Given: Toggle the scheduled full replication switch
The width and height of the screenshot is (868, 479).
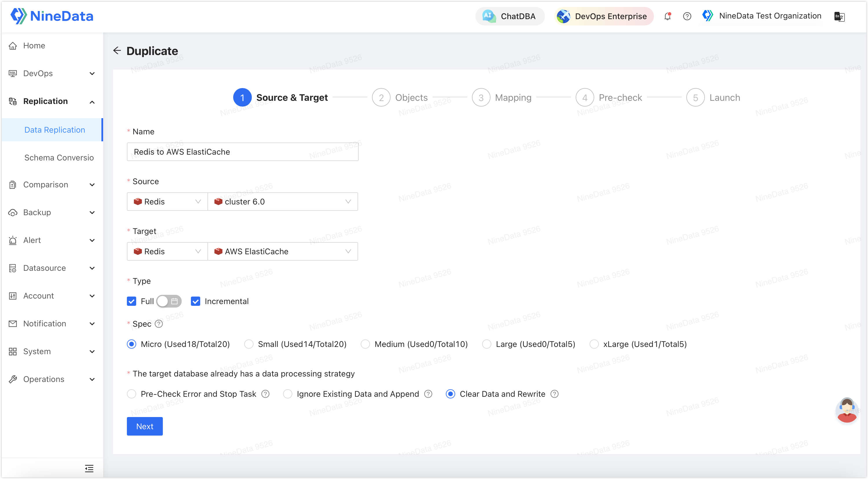Looking at the screenshot, I should pyautogui.click(x=169, y=301).
